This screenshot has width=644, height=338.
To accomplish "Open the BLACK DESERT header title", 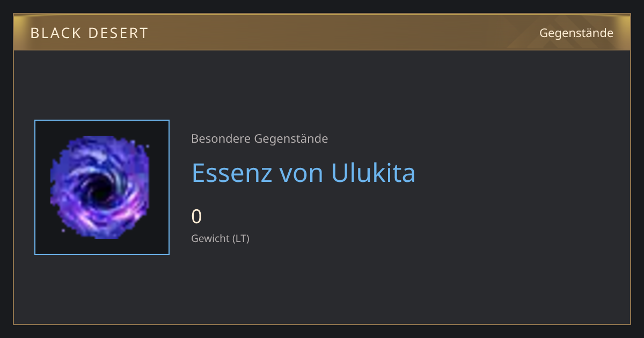I will (89, 33).
